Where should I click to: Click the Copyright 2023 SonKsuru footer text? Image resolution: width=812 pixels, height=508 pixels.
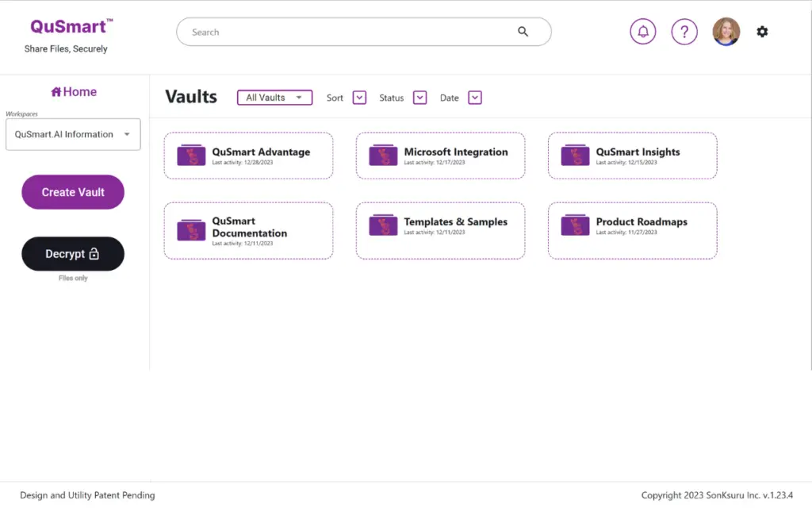[717, 495]
